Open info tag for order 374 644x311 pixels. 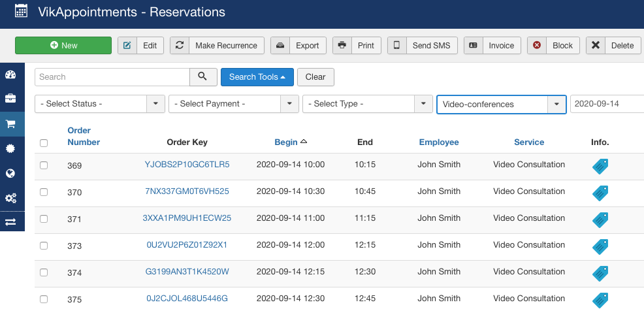point(600,273)
